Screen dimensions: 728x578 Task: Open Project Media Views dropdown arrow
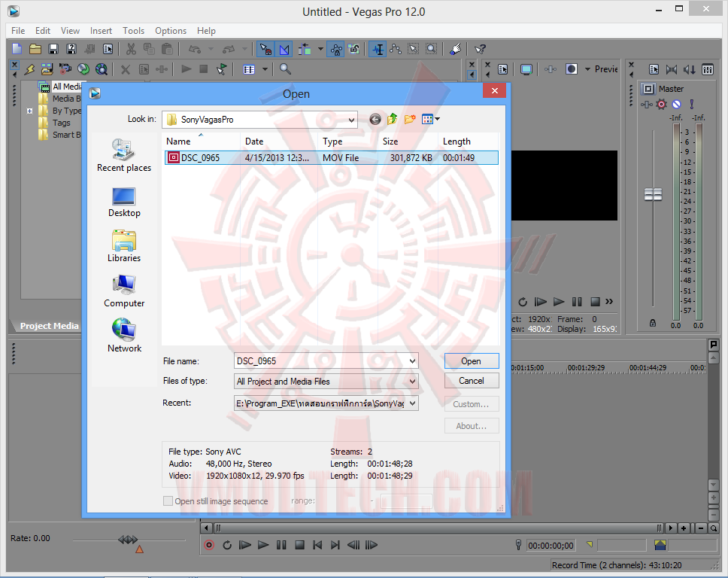pyautogui.click(x=265, y=69)
